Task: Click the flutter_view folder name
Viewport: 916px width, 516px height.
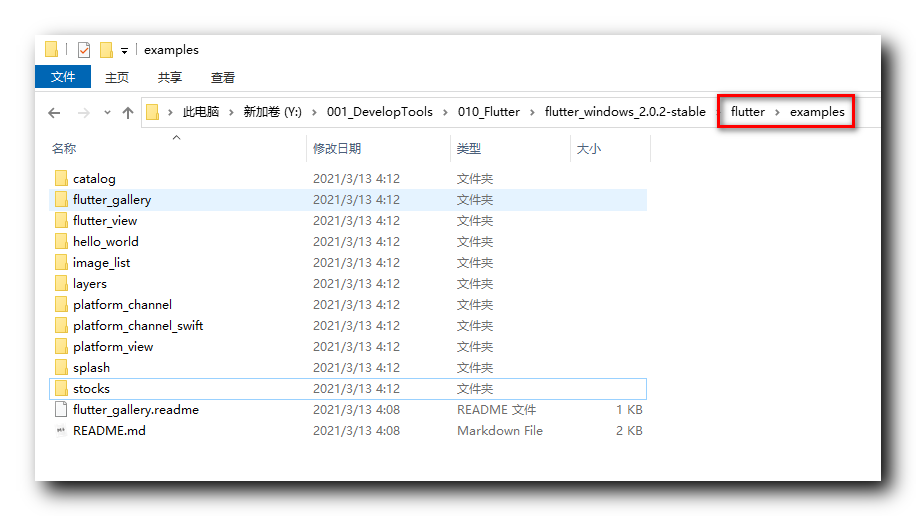Action: point(105,221)
